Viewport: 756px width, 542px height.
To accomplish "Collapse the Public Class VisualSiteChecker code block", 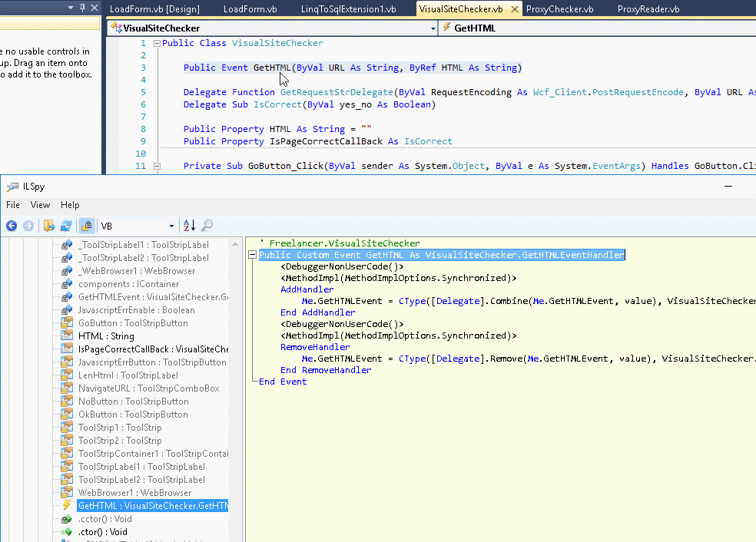I will [157, 44].
